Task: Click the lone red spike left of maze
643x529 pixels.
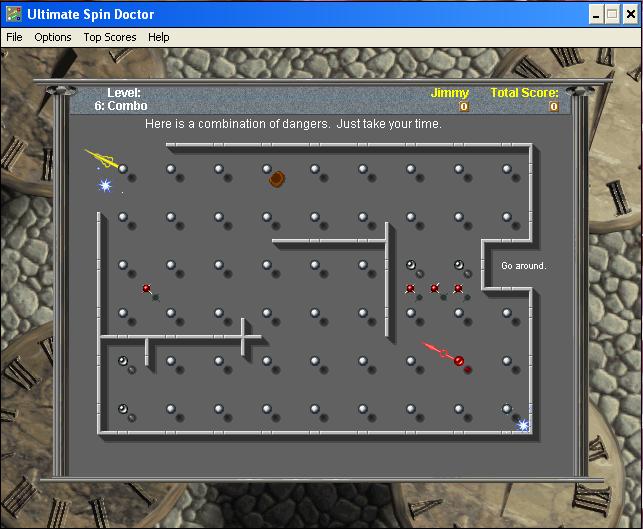Action: click(146, 289)
